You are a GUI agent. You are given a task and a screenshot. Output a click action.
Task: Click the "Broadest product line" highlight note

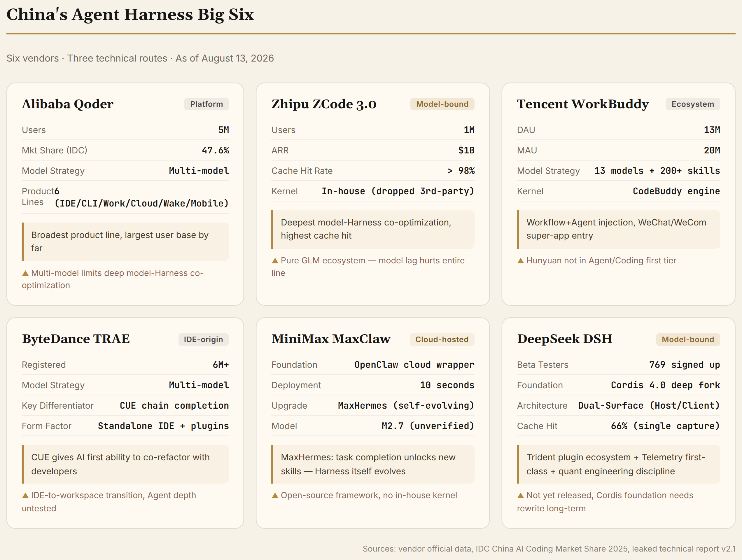click(x=125, y=242)
